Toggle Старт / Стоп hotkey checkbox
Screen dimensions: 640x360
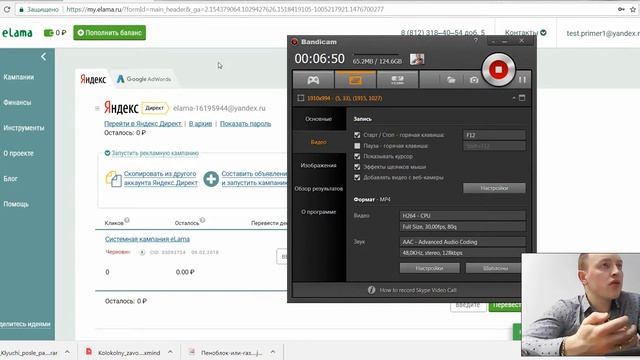357,135
